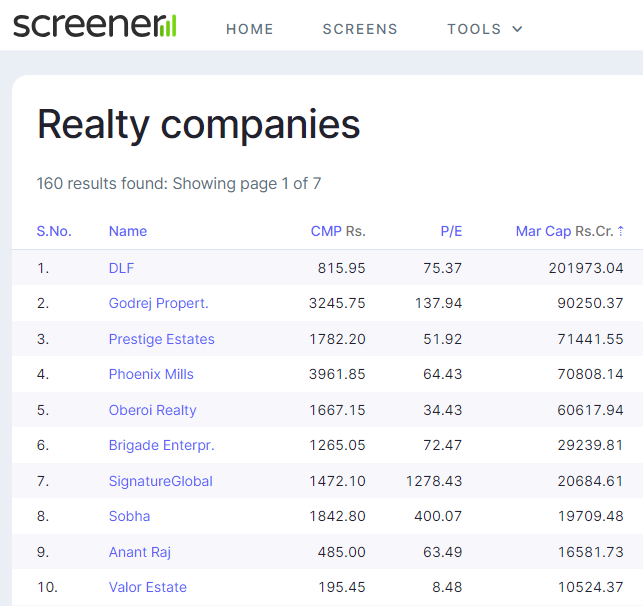Open the Home menu item

tap(250, 29)
